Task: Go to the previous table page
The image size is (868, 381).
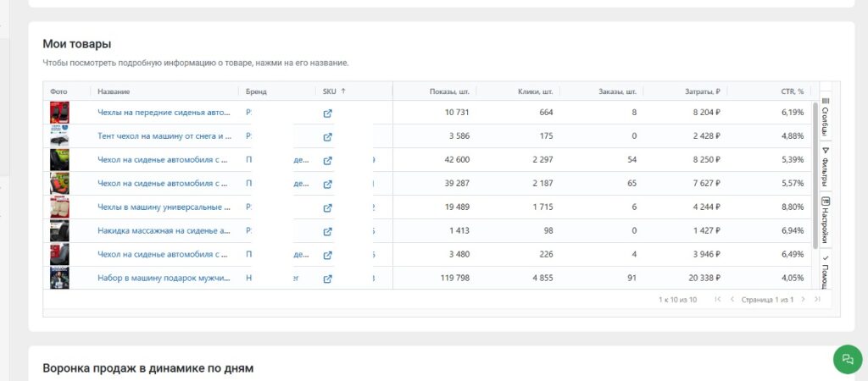Action: pyautogui.click(x=732, y=300)
